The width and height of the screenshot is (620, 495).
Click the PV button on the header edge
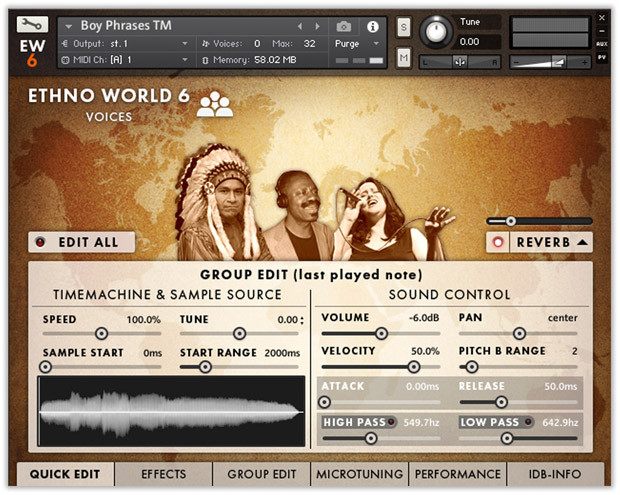point(602,57)
